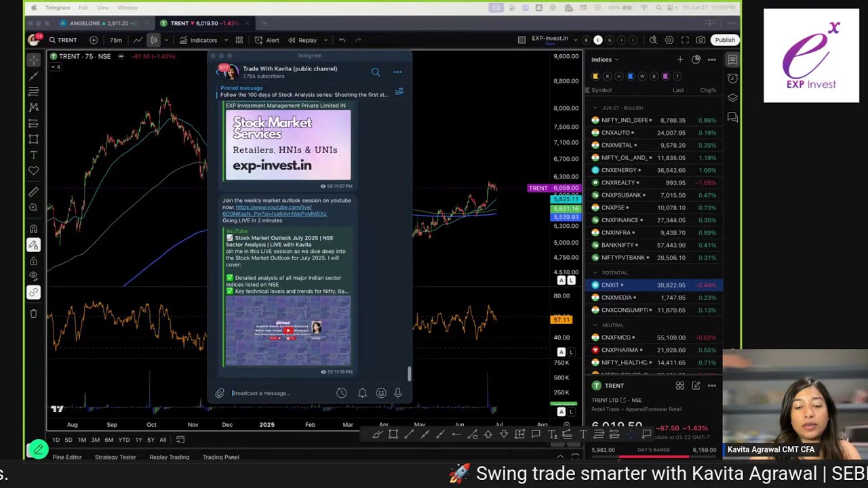The height and width of the screenshot is (488, 868).
Task: Open the Alerts clock icon in right sidebar
Action: (732, 79)
